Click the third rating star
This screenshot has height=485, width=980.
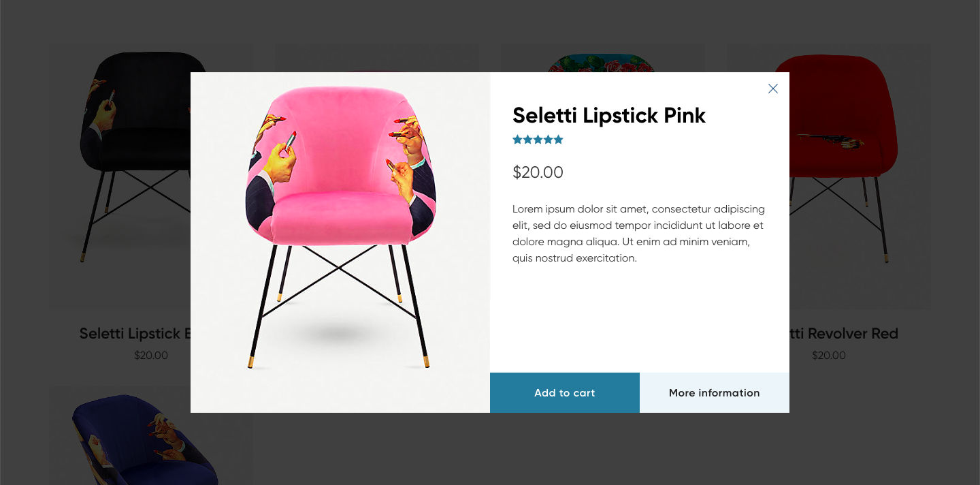538,140
